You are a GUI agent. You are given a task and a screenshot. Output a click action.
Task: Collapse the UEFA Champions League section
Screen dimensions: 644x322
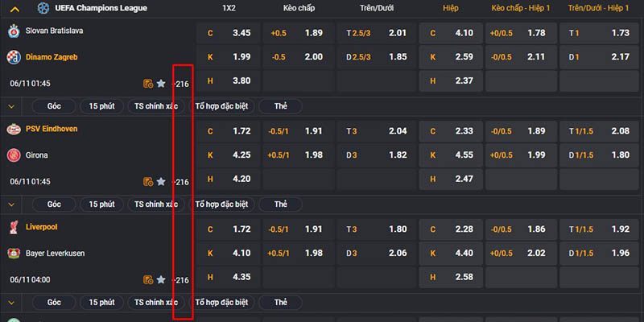(x=14, y=8)
